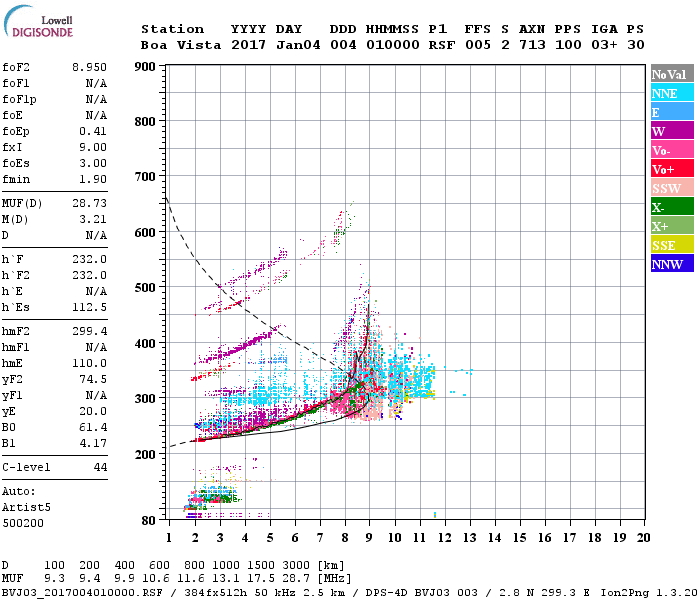
Task: Select the blue E legend swatch
Action: coord(672,112)
